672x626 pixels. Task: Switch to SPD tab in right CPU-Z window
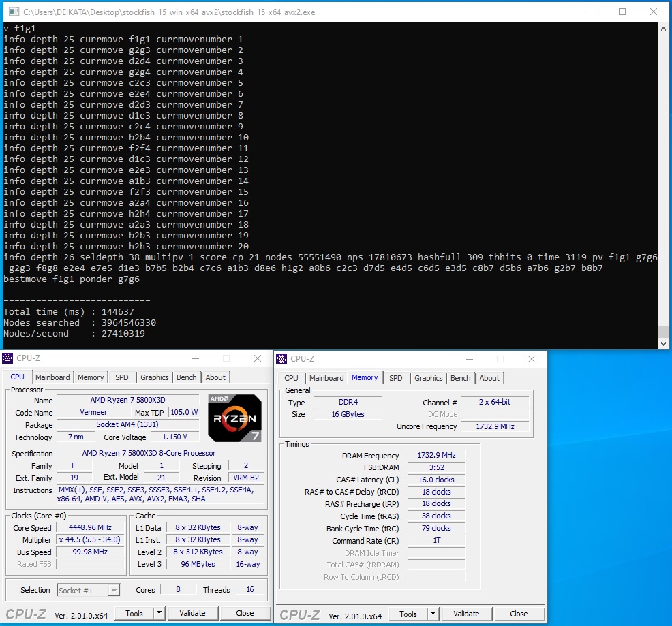[395, 378]
